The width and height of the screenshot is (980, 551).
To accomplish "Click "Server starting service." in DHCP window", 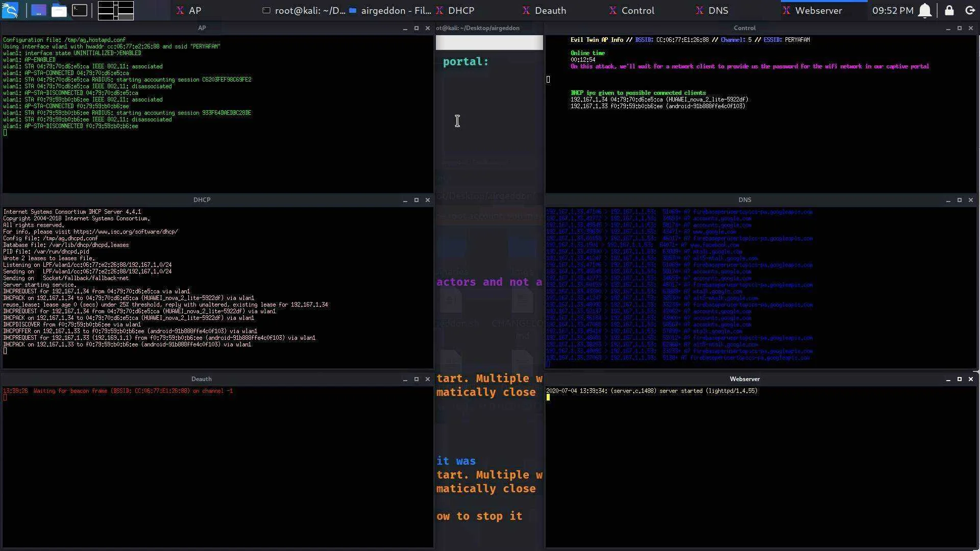I will (x=40, y=285).
